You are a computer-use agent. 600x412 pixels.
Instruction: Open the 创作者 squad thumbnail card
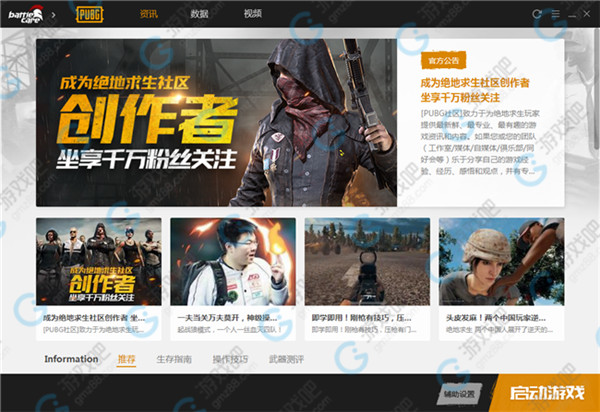99,262
